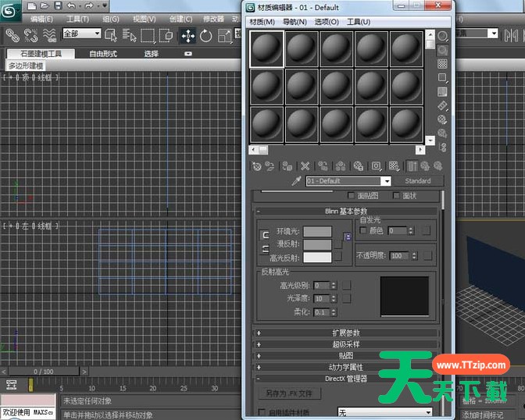Redo the action in quick access toolbar
This screenshot has height=420, width=525.
click(89, 5)
